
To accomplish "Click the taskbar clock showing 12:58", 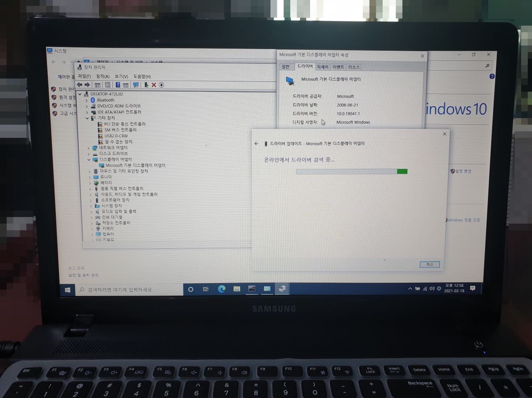I will coord(454,288).
